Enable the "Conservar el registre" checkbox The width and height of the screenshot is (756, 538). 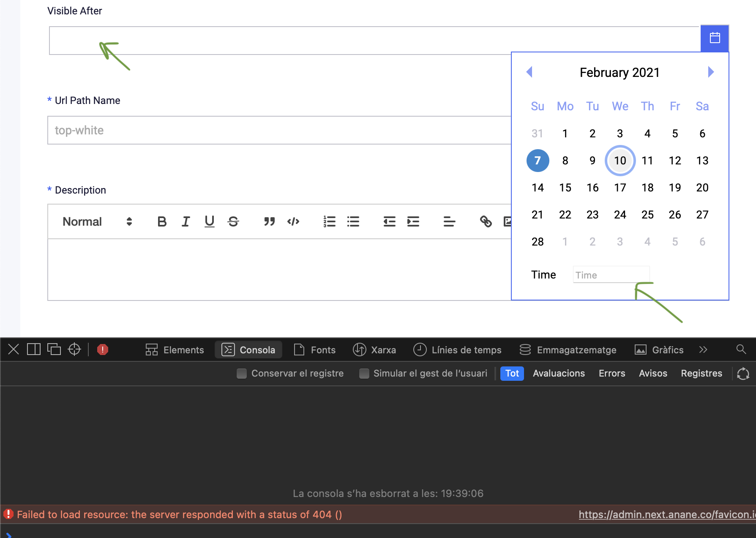(241, 373)
